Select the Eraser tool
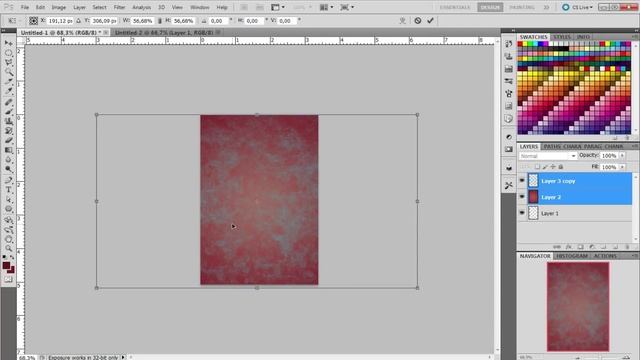 (9, 141)
